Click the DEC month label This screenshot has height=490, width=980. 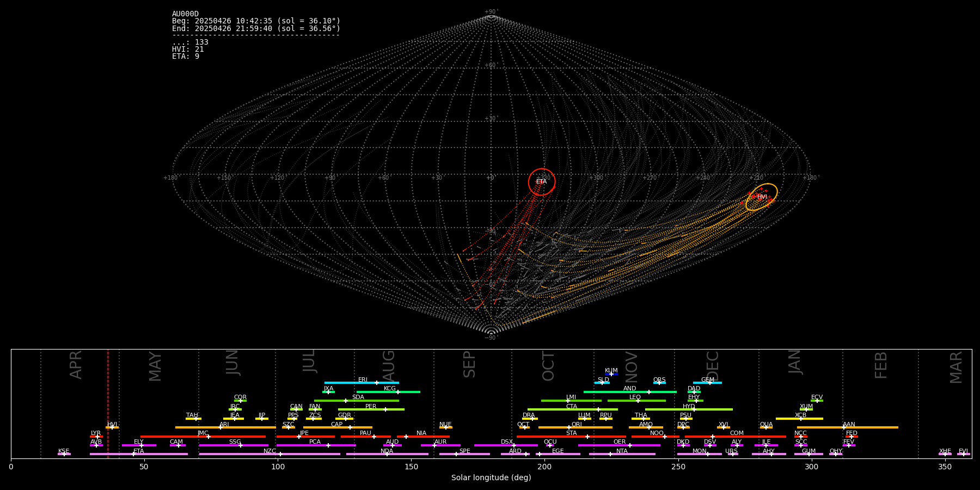(713, 366)
